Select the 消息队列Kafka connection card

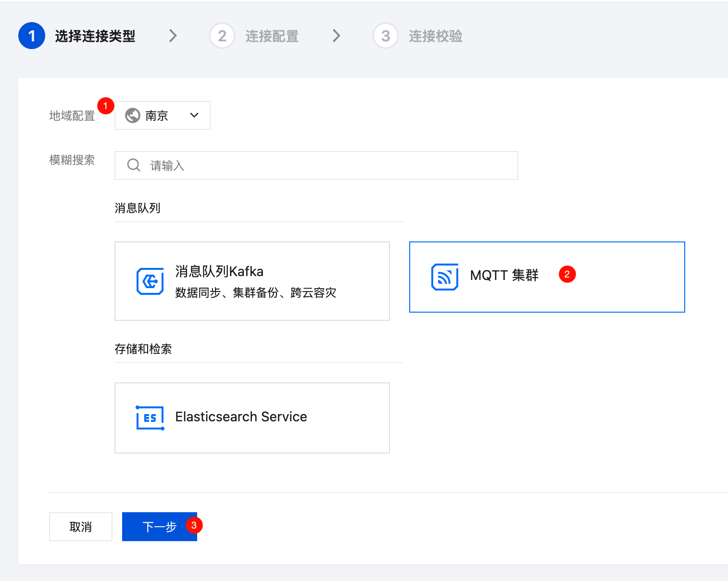click(252, 281)
